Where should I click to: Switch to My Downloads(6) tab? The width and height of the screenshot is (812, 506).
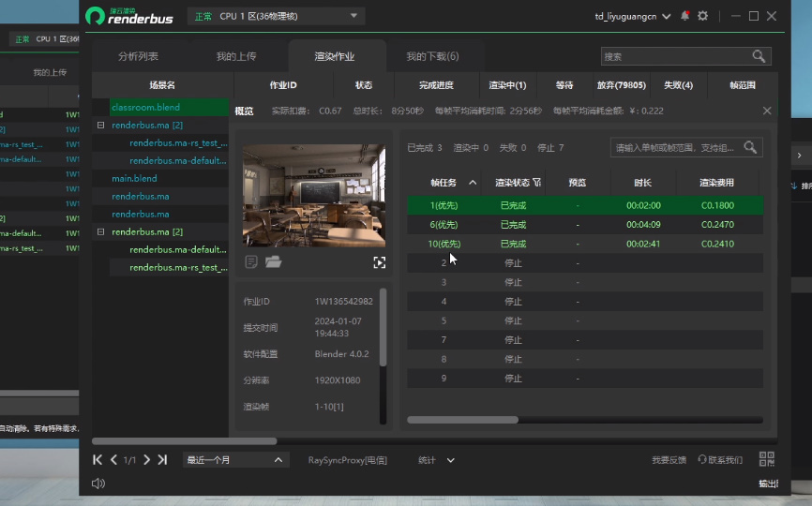(x=432, y=56)
